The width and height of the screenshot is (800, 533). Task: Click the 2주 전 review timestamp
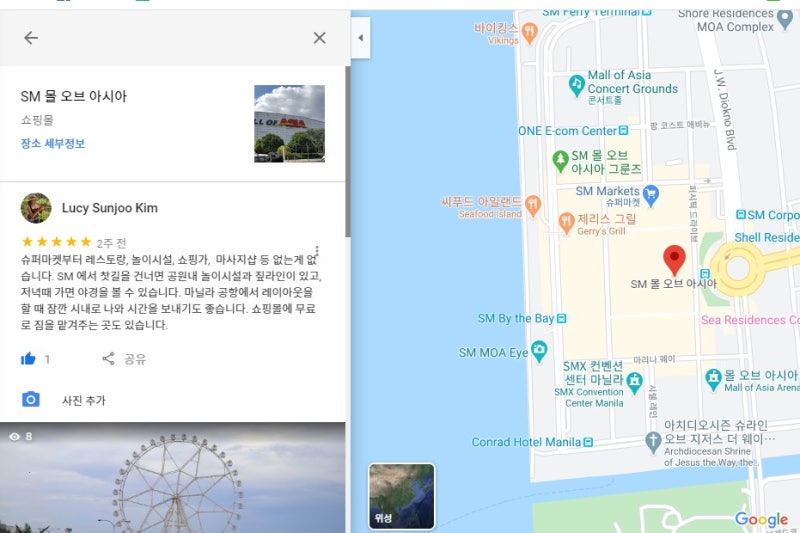click(111, 243)
